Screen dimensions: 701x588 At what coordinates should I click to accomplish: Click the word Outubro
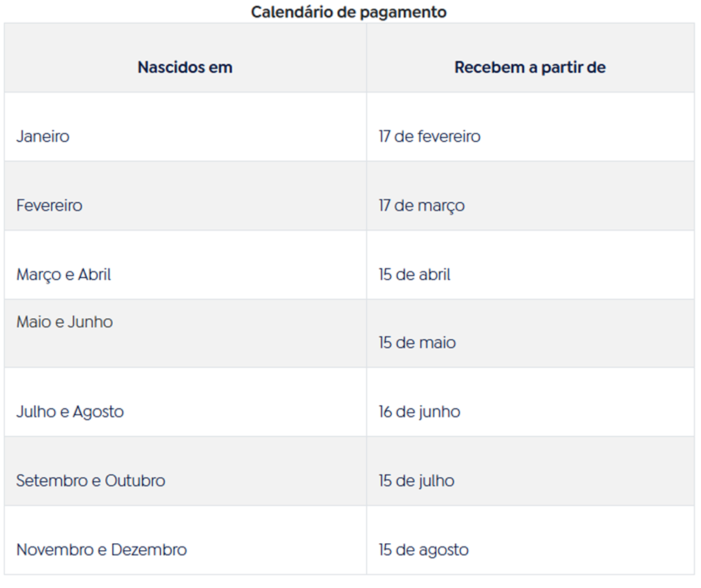[135, 481]
